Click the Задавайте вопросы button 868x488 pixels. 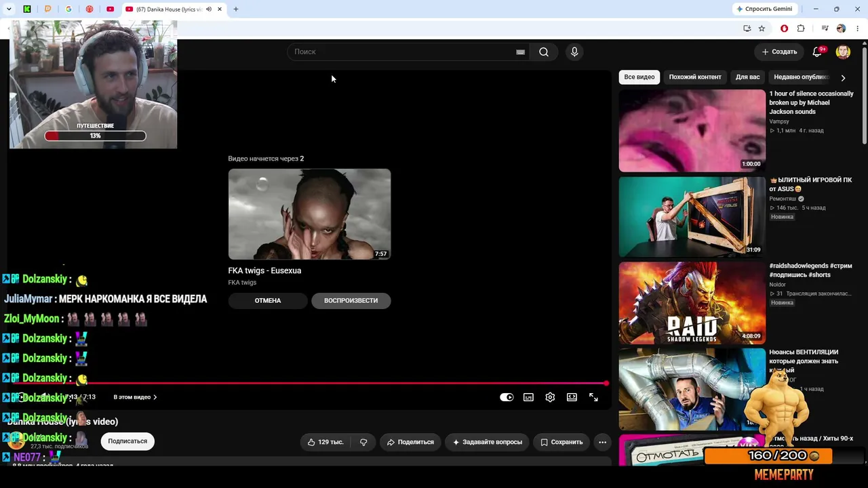tap(487, 442)
